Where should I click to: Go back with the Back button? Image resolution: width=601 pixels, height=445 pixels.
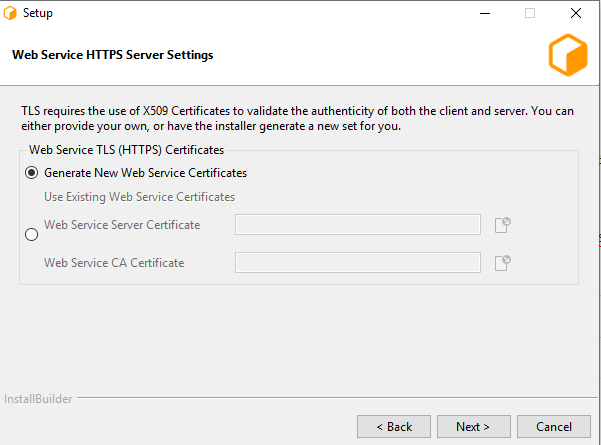click(394, 427)
